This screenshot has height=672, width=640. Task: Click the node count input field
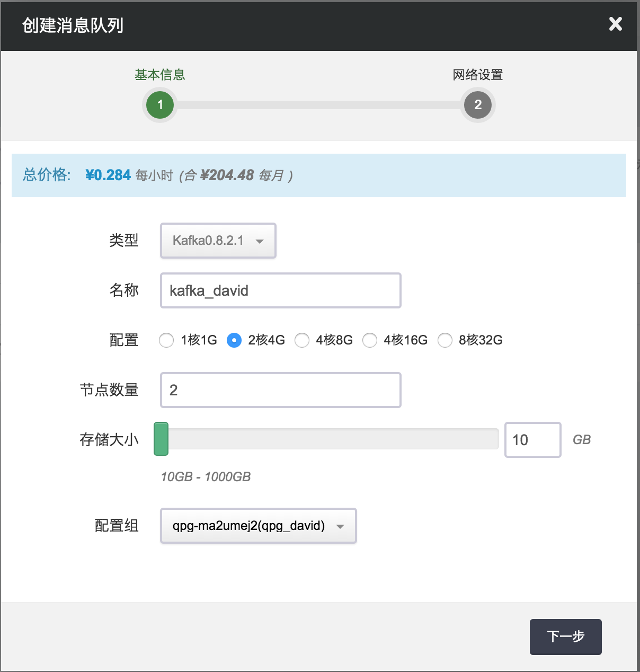[280, 390]
